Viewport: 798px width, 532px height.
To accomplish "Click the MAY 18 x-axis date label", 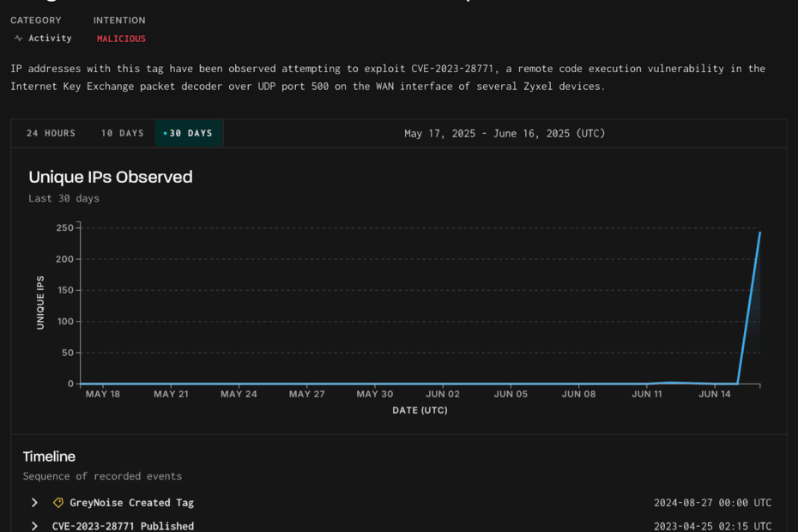I will (103, 395).
